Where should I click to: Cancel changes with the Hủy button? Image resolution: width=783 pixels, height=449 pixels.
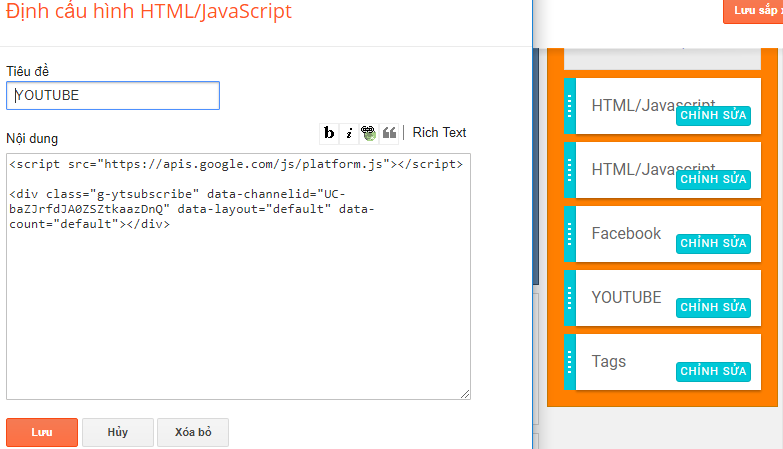(118, 432)
